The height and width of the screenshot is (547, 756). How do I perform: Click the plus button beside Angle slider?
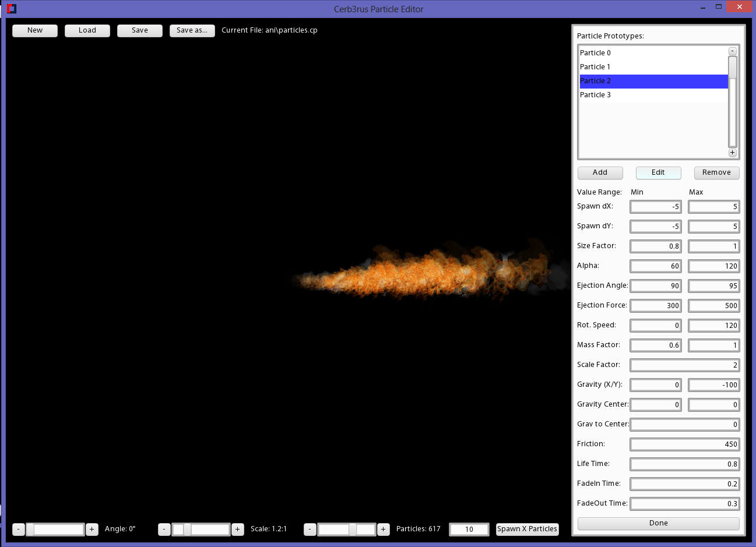click(x=92, y=529)
